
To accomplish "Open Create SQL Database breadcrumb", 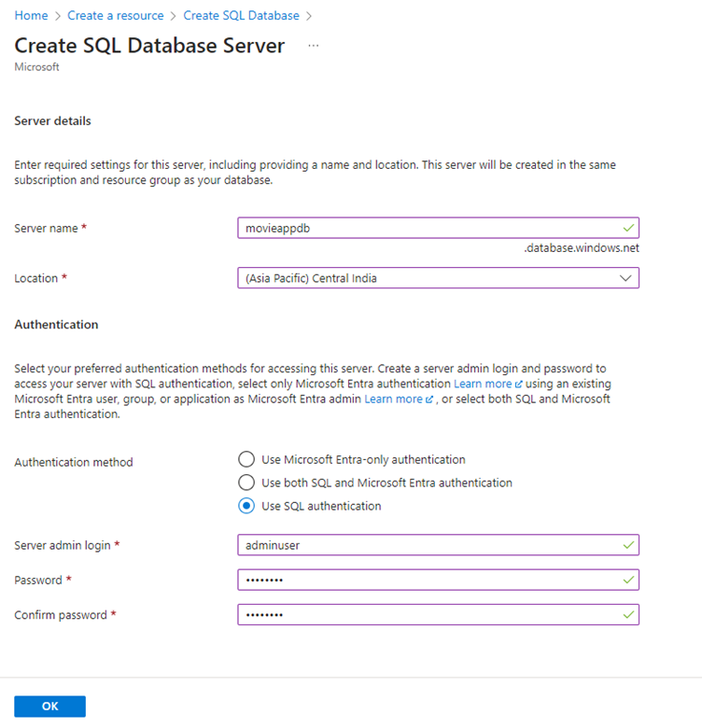I will (x=241, y=16).
